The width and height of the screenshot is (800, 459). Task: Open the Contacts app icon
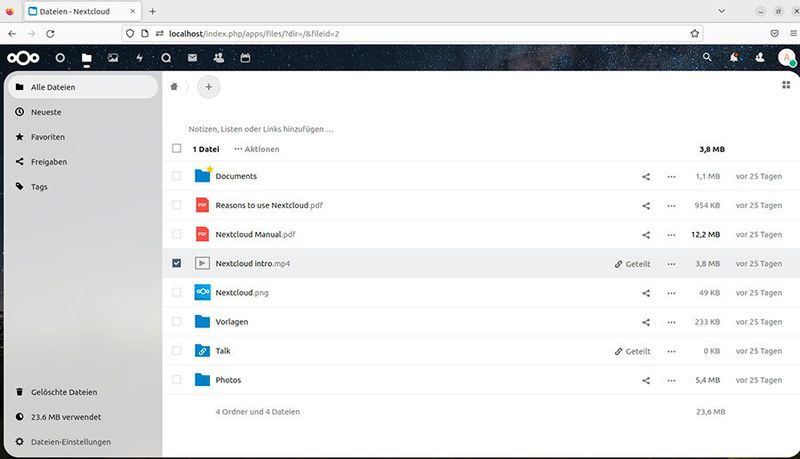tap(219, 58)
